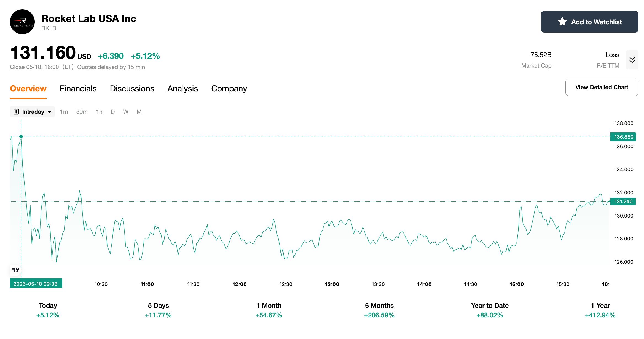The height and width of the screenshot is (339, 644).
Task: Open the View Detailed Chart button
Action: tap(602, 87)
